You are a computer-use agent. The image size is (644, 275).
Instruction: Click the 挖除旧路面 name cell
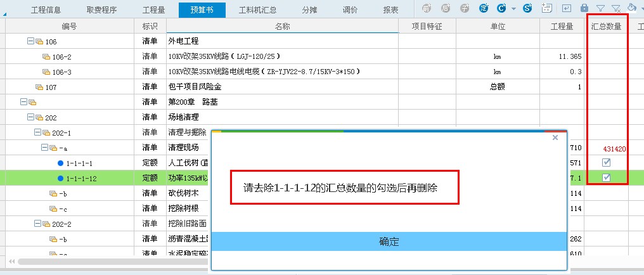pyautogui.click(x=187, y=224)
